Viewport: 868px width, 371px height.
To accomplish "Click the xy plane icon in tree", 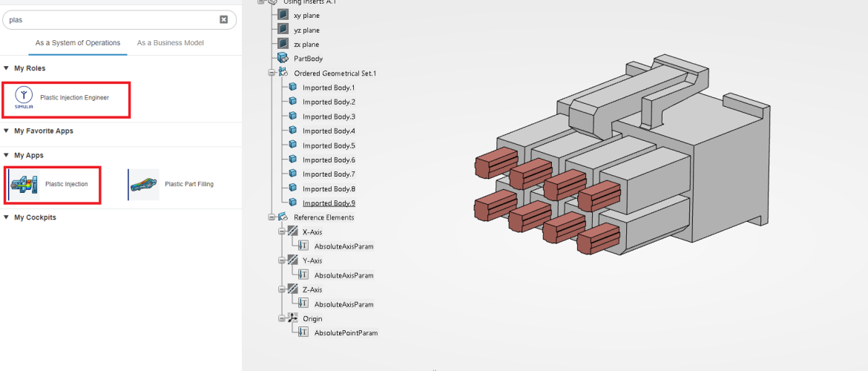I will 283,15.
